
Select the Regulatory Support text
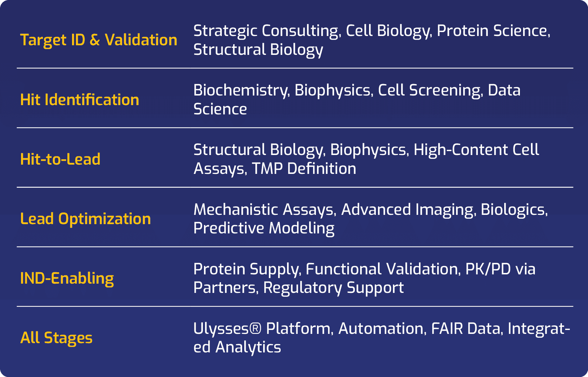333,288
